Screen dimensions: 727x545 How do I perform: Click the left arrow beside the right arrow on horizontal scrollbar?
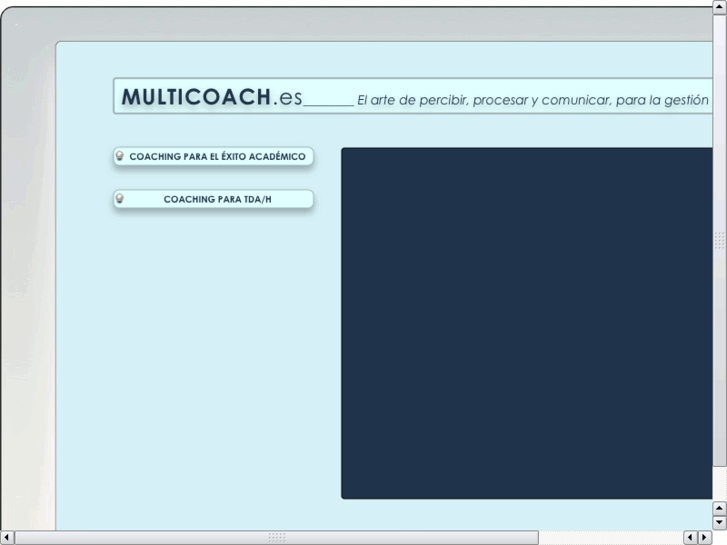click(x=691, y=538)
